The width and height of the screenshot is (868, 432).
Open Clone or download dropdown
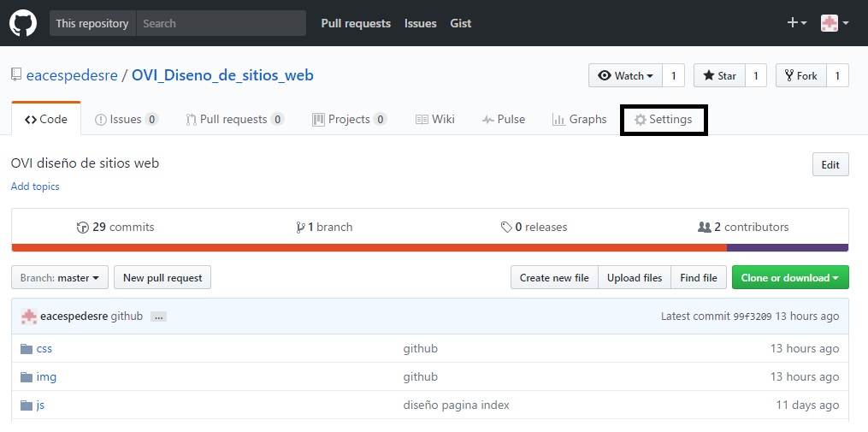click(x=790, y=277)
